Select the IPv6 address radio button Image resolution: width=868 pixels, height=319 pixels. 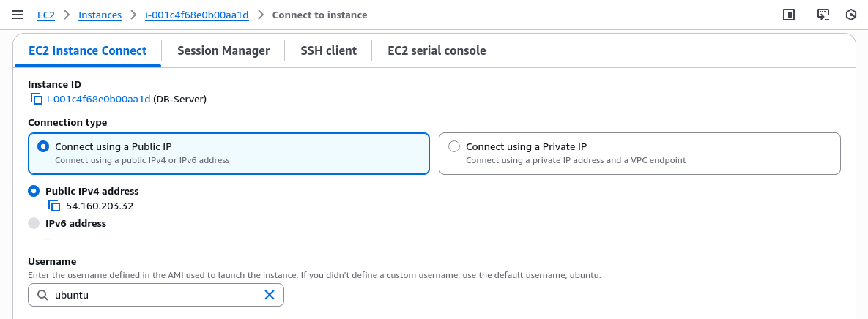pos(34,223)
